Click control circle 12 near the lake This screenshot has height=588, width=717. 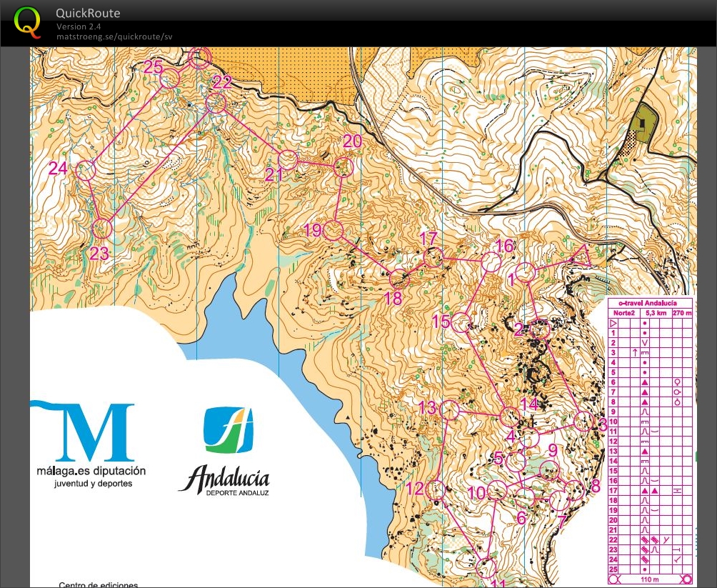436,490
